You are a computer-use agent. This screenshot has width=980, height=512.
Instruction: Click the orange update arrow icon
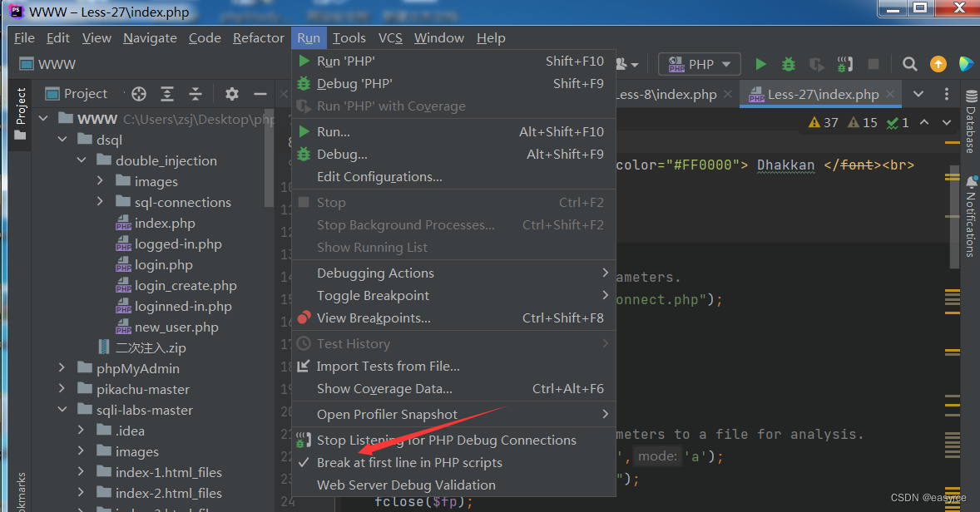click(x=938, y=64)
